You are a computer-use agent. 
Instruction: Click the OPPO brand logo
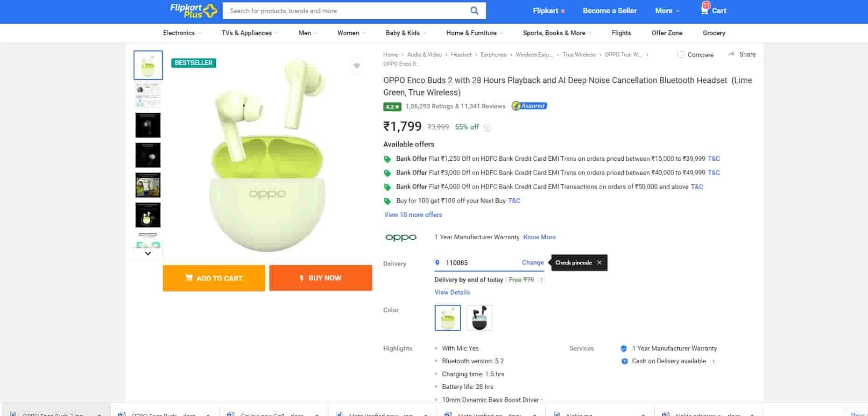(401, 237)
